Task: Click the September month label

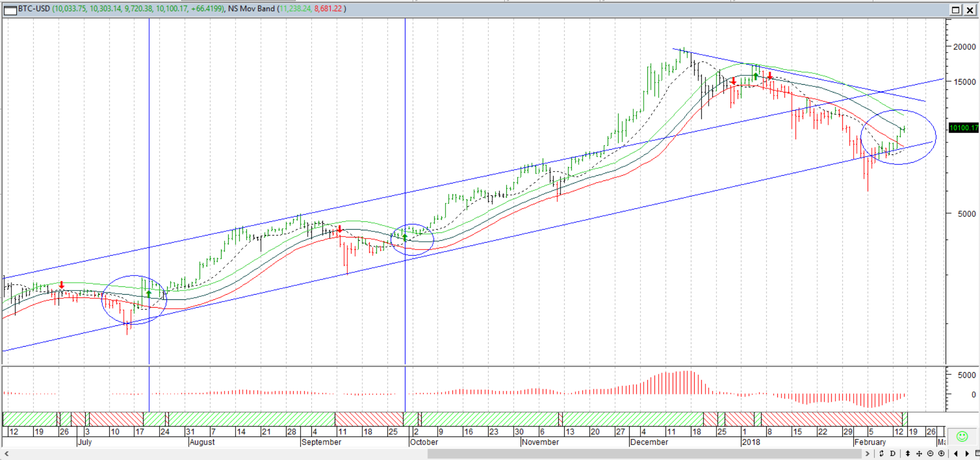Action: click(321, 442)
